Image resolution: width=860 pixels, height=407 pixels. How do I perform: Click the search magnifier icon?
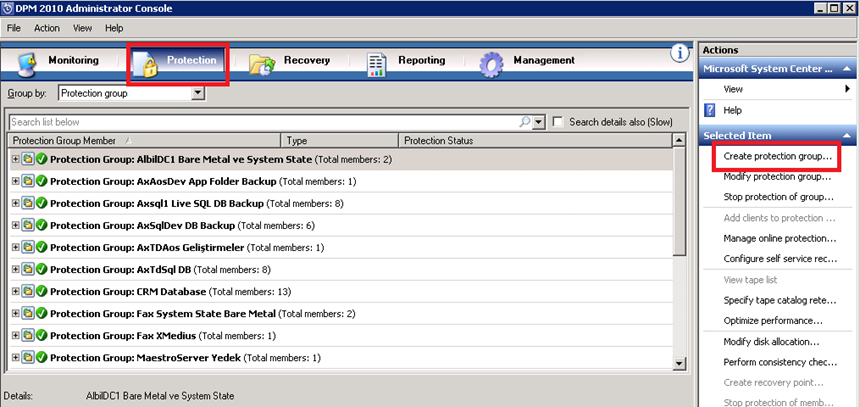525,122
